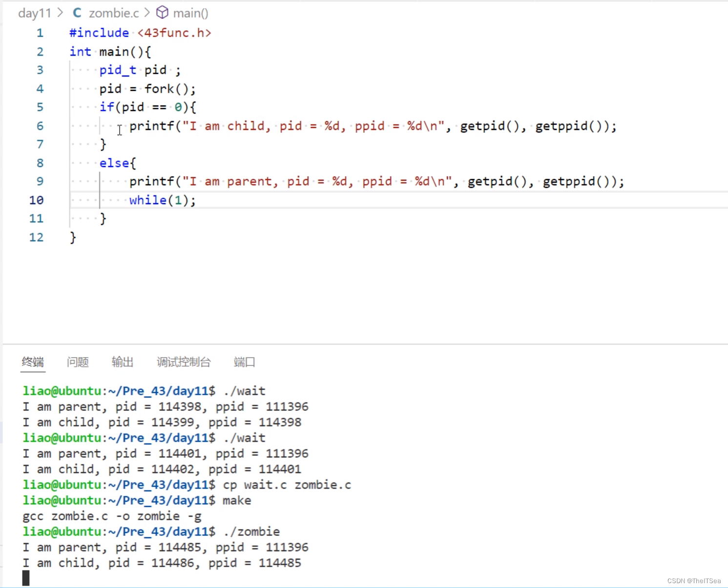The width and height of the screenshot is (728, 588).
Task: Click the 'while(1);' statement
Action: tap(163, 200)
